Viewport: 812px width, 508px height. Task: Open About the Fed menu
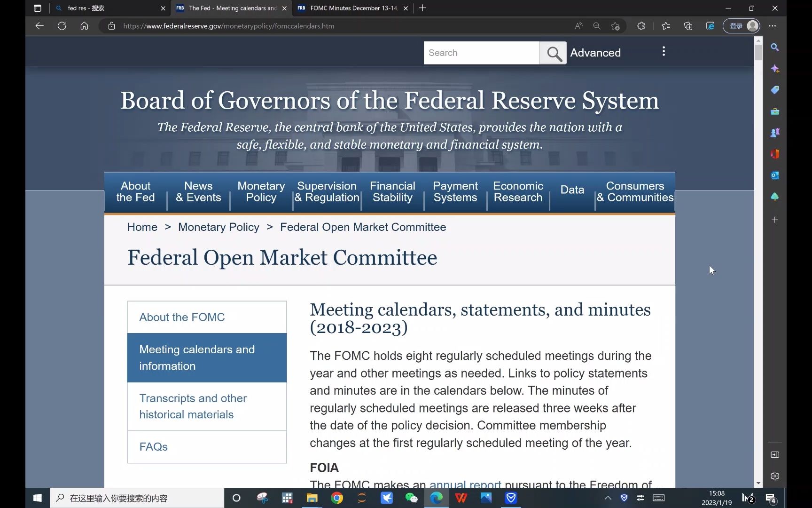coord(135,192)
